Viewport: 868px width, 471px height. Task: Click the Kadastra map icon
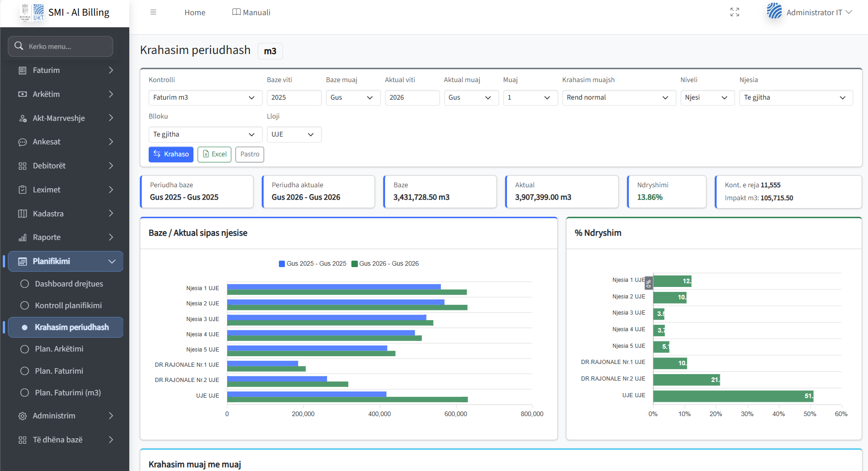(23, 214)
